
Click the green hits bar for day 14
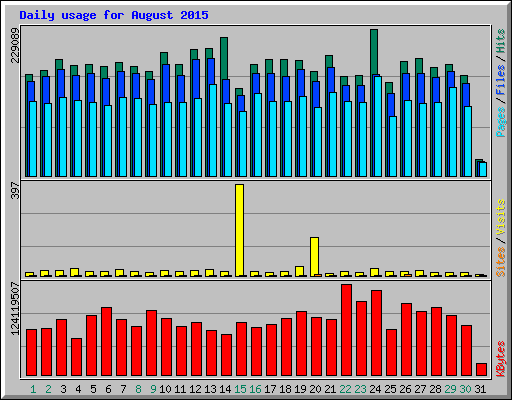(x=224, y=58)
